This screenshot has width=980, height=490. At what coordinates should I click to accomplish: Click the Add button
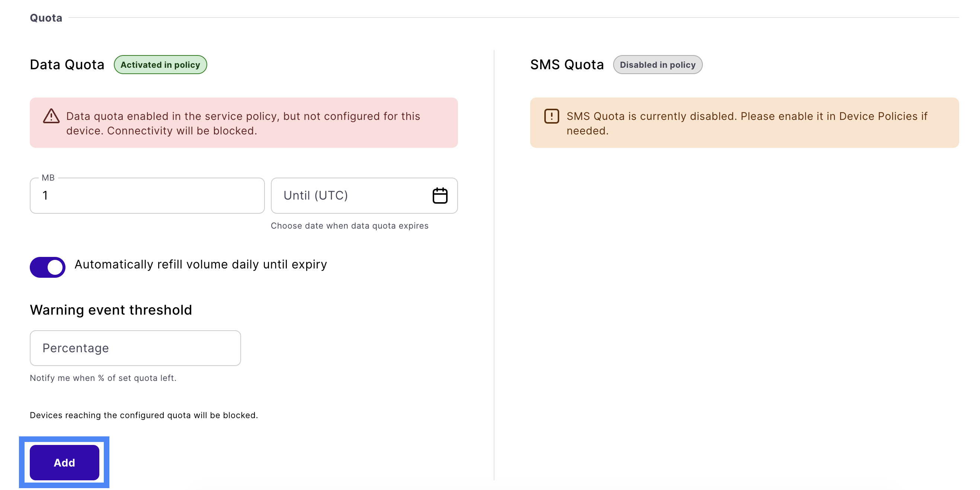64,462
